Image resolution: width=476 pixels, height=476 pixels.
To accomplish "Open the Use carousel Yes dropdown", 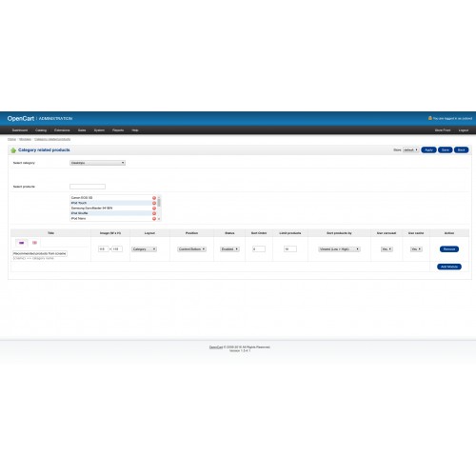I will [x=387, y=249].
